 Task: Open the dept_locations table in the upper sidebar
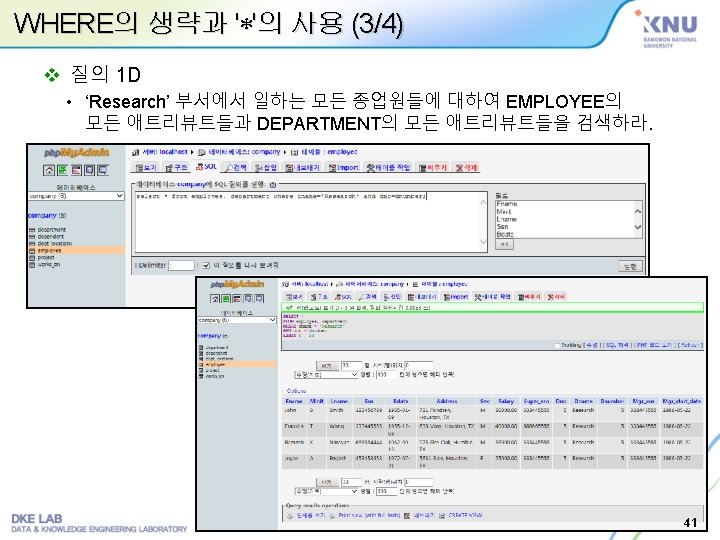55,243
